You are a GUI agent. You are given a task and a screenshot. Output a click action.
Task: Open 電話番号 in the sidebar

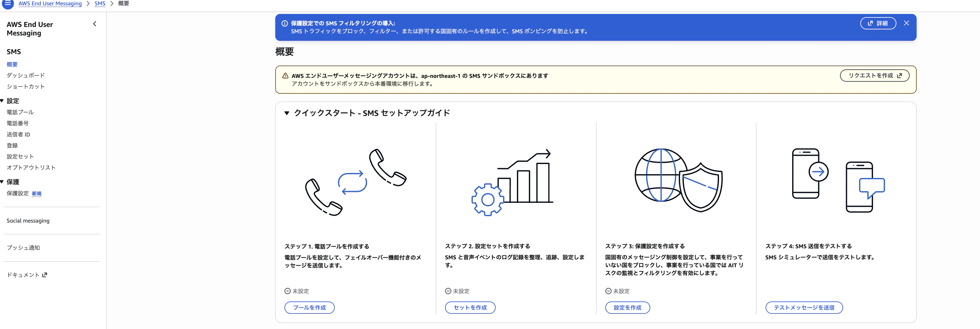coord(17,123)
